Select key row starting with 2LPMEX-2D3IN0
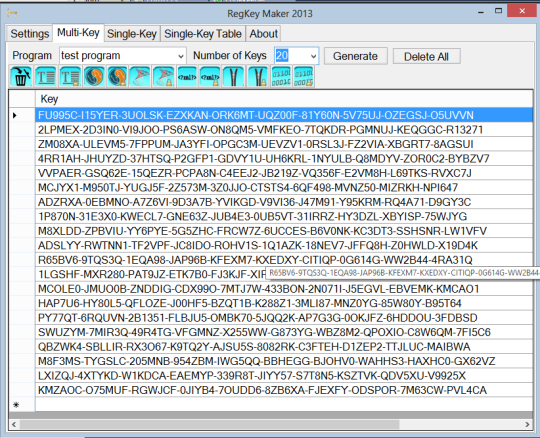The image size is (540, 438). tap(284, 129)
